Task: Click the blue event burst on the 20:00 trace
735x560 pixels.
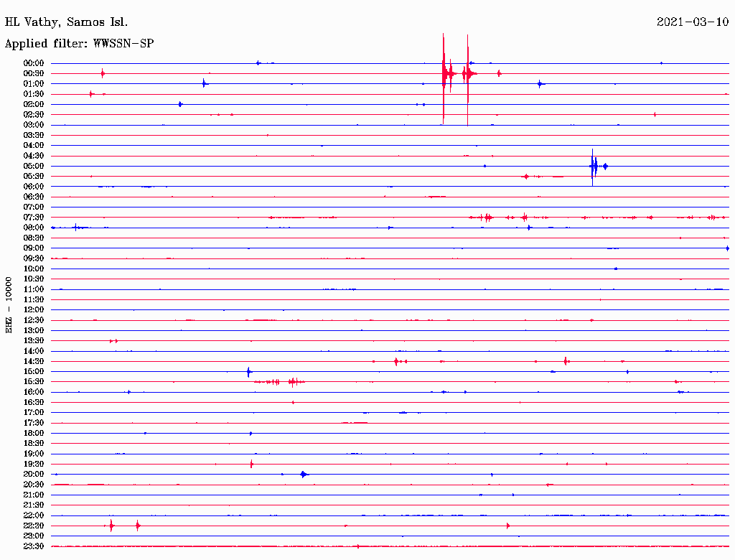Action: pos(304,475)
